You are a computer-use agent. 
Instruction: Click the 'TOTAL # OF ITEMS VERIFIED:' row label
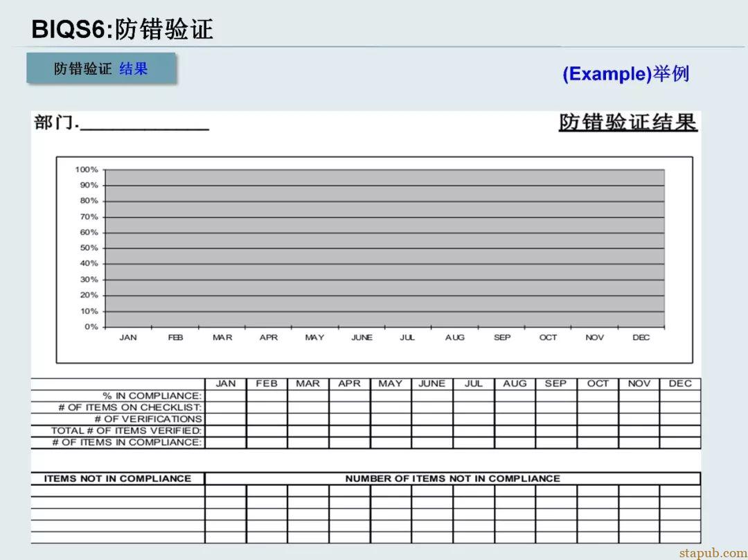(x=127, y=431)
